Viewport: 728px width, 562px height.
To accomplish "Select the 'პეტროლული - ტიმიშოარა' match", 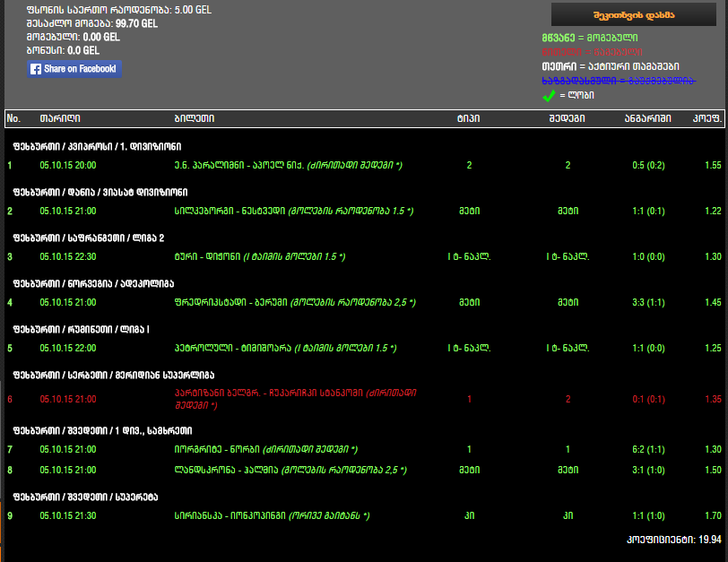I will coord(285,348).
